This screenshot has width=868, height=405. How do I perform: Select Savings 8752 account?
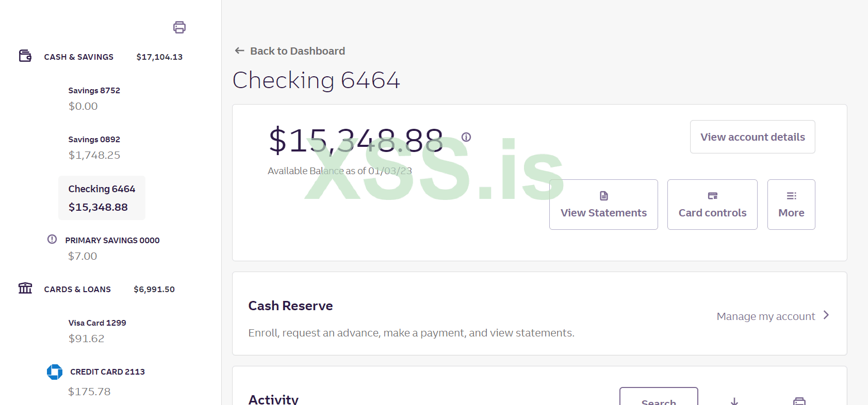[x=94, y=98]
